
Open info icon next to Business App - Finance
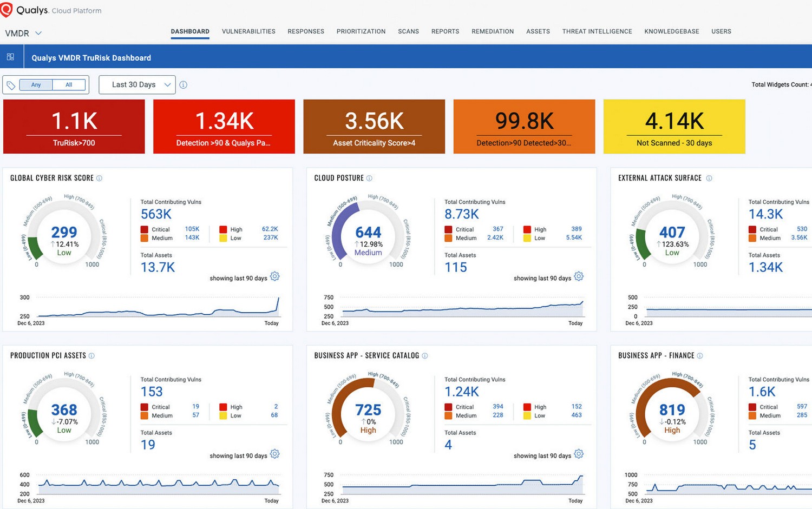700,355
